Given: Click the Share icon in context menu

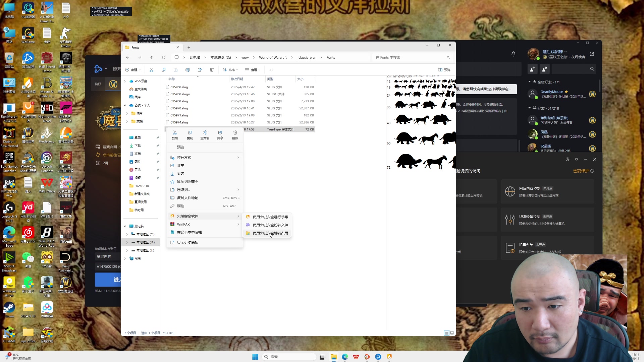Looking at the screenshot, I should click(x=220, y=133).
